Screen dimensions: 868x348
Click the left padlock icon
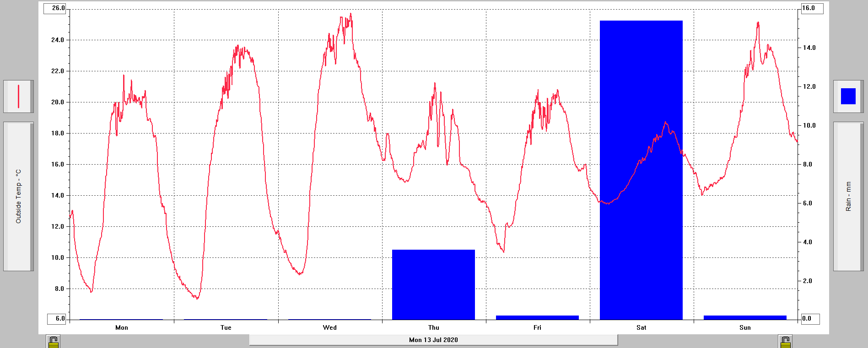(x=54, y=342)
